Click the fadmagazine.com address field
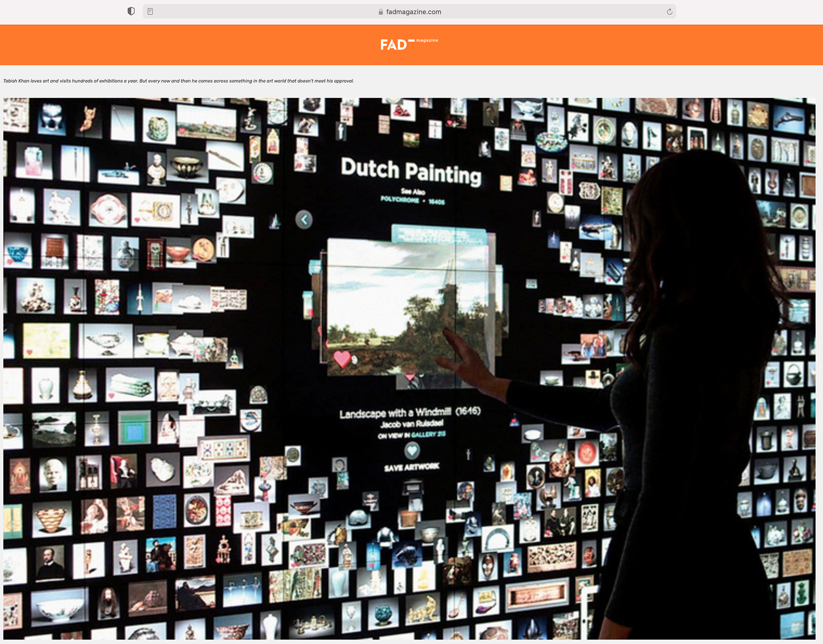The image size is (823, 644). [409, 12]
